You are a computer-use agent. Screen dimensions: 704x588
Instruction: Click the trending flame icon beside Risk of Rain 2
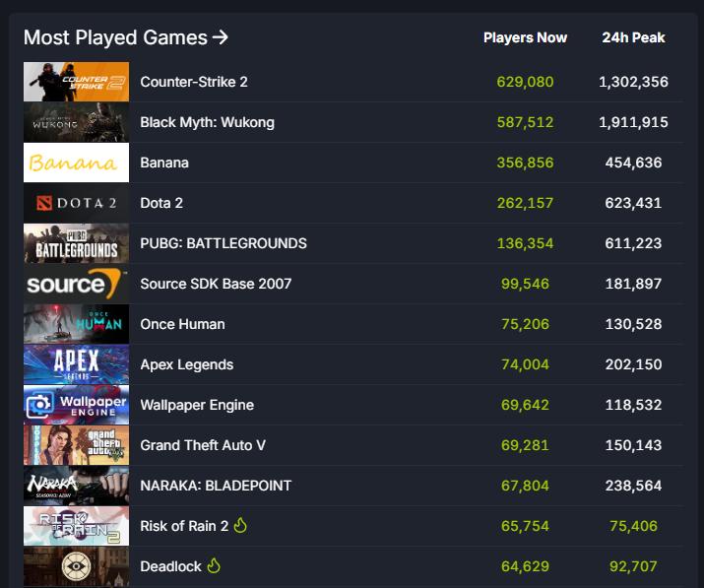click(x=240, y=525)
